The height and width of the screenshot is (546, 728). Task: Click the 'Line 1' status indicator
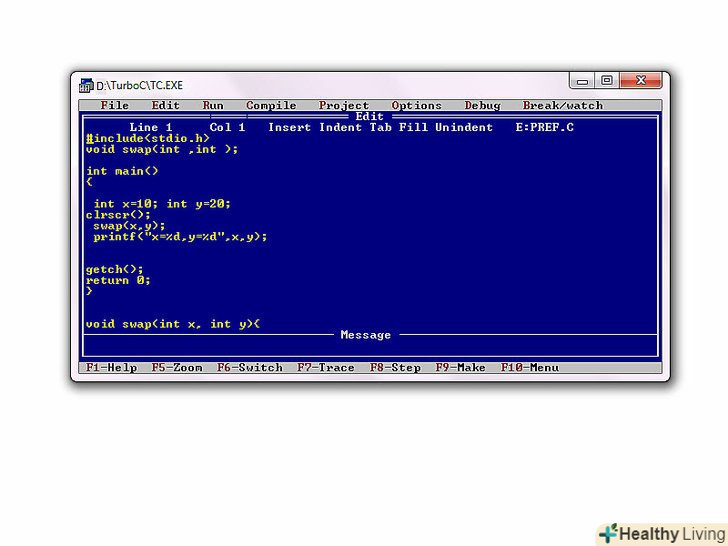[151, 127]
